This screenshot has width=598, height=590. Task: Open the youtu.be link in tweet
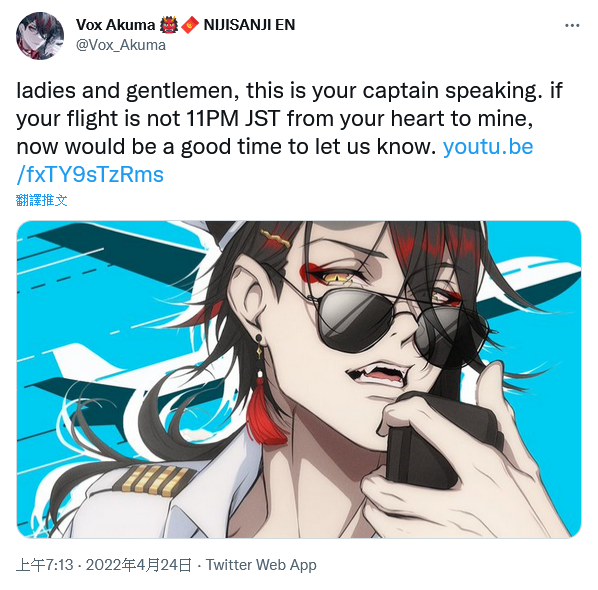point(488,147)
